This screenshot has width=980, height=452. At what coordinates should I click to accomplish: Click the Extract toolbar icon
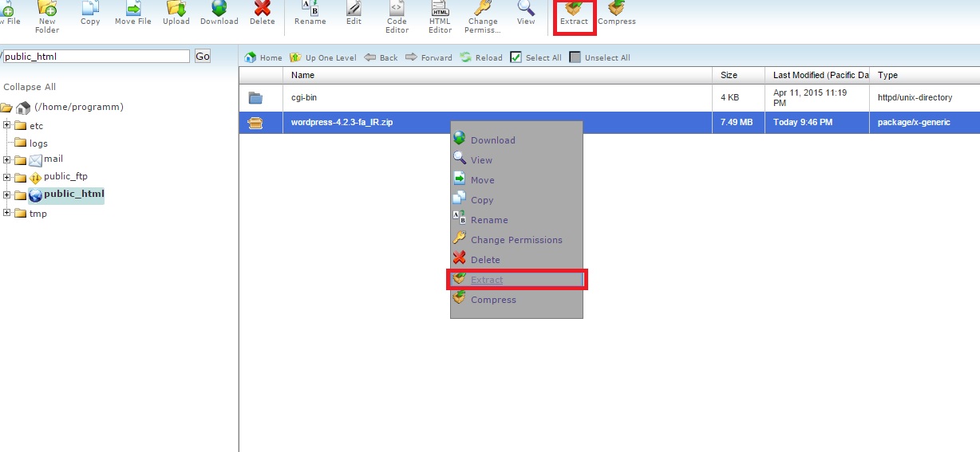574,9
